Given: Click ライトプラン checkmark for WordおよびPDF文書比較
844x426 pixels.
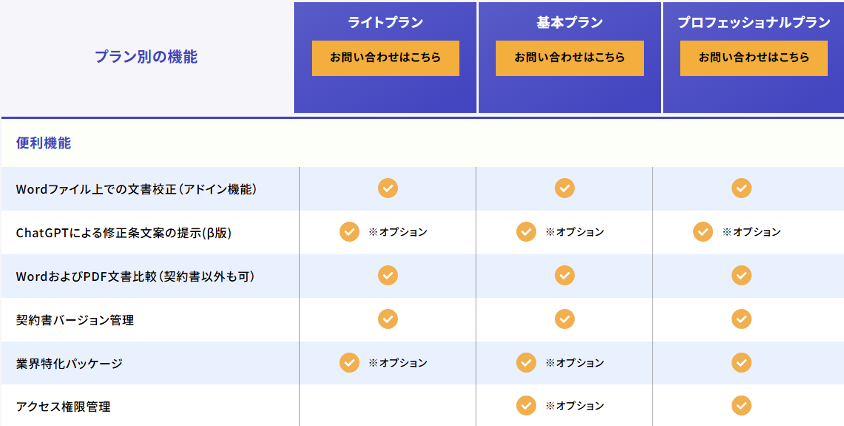Looking at the screenshot, I should pyautogui.click(x=388, y=275).
